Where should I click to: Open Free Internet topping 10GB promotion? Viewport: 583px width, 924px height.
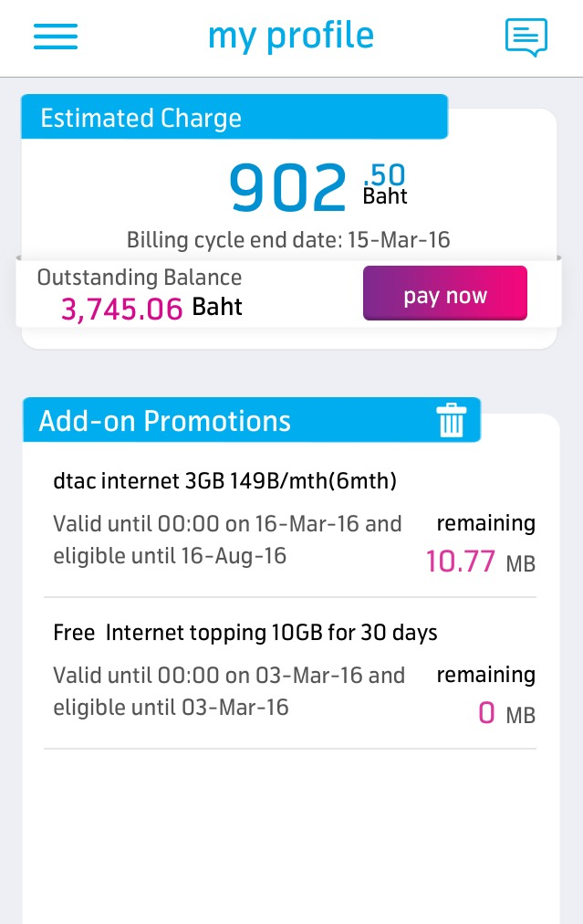tap(245, 632)
